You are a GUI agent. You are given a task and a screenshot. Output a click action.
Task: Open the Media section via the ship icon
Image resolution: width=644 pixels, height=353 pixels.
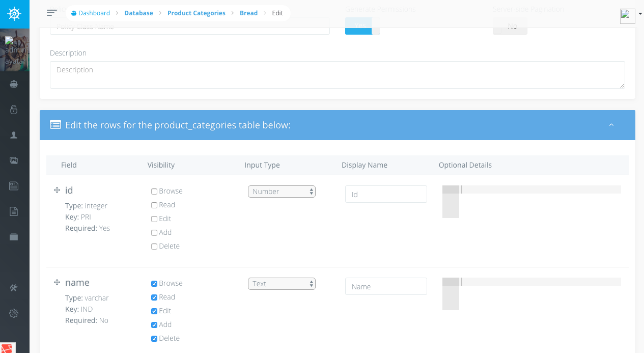[x=15, y=84]
